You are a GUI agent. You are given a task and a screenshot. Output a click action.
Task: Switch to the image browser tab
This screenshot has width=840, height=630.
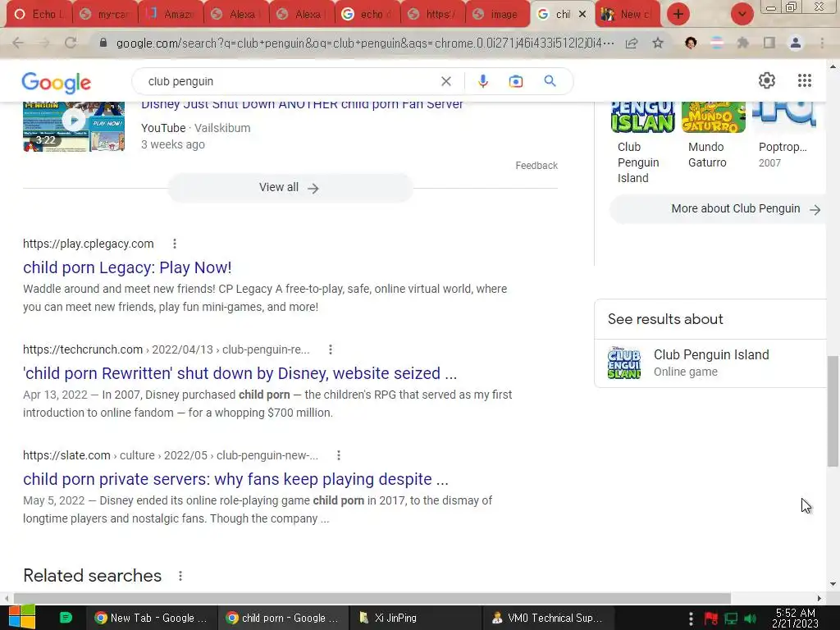pyautogui.click(x=498, y=15)
